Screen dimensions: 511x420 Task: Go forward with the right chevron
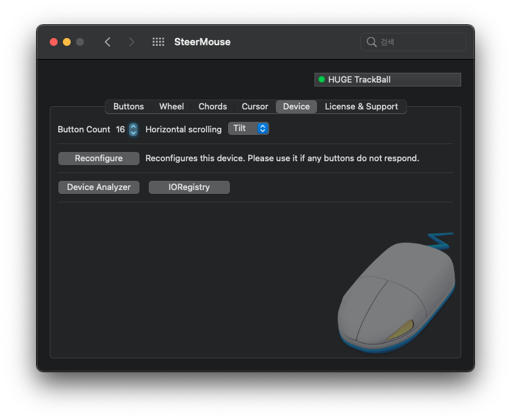(x=131, y=42)
